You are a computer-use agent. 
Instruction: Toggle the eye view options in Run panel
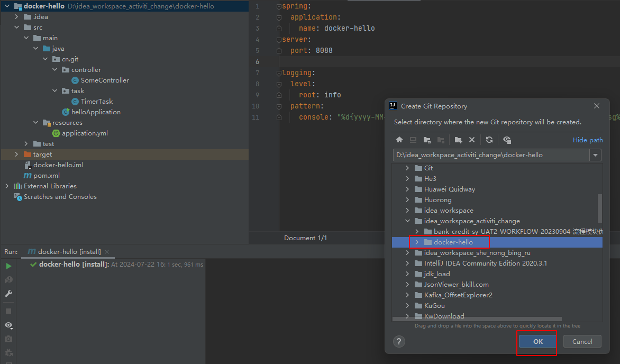8,325
